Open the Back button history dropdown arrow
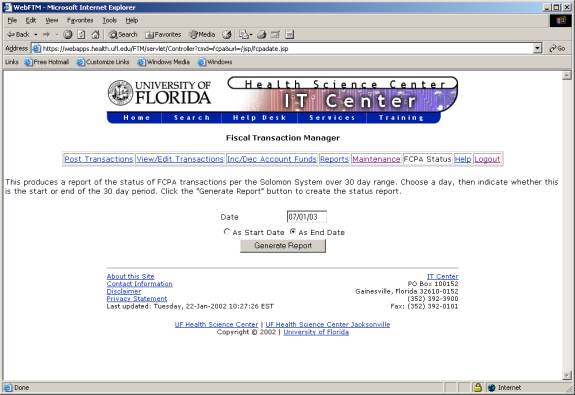This screenshot has width=575, height=395. pyautogui.click(x=36, y=35)
